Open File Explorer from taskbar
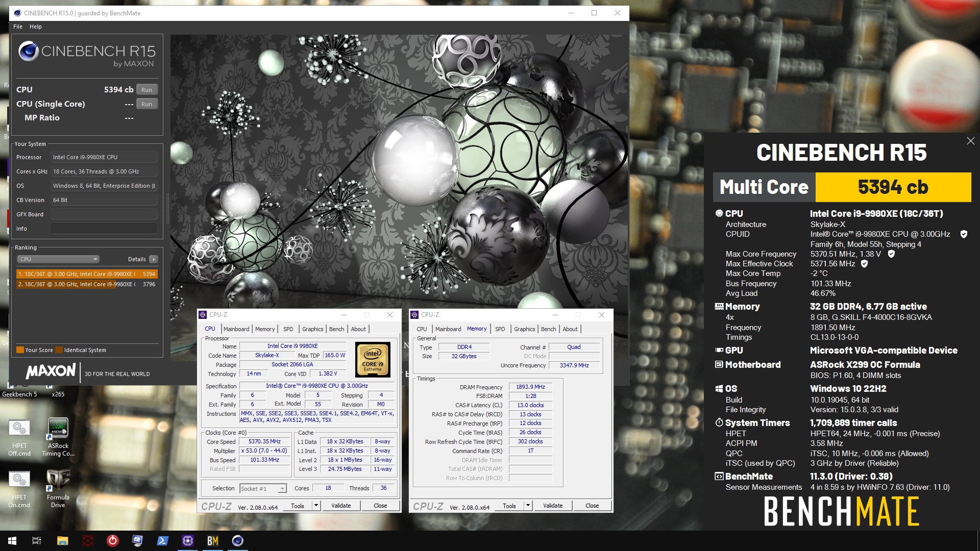Screen dimensions: 980x551 coord(62,541)
